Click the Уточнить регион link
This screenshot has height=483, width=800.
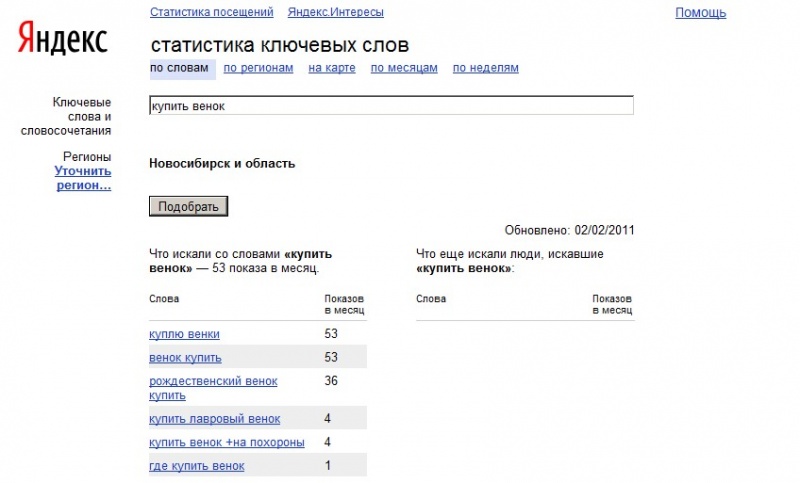(x=83, y=178)
